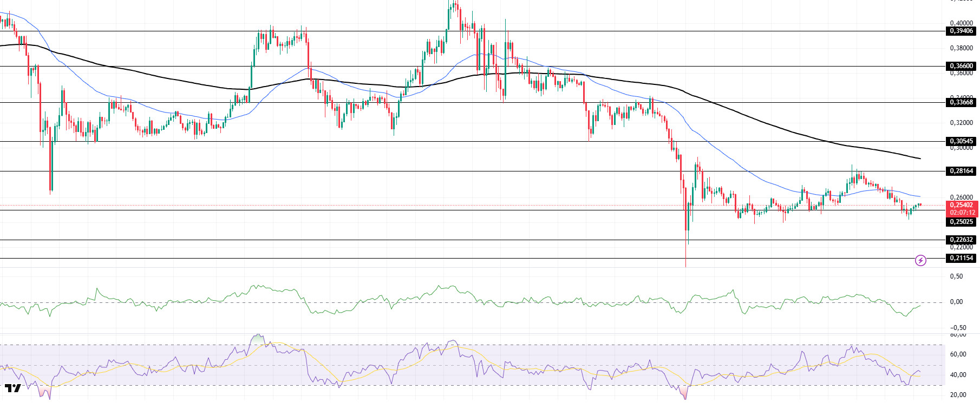Click the 0,00 oscillator axis value
980x403 pixels.
pos(957,302)
